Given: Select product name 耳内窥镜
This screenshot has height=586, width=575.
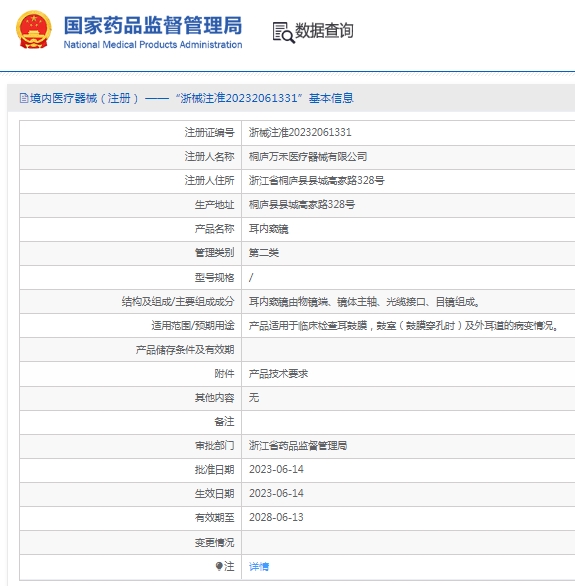Looking at the screenshot, I should click(x=269, y=229).
